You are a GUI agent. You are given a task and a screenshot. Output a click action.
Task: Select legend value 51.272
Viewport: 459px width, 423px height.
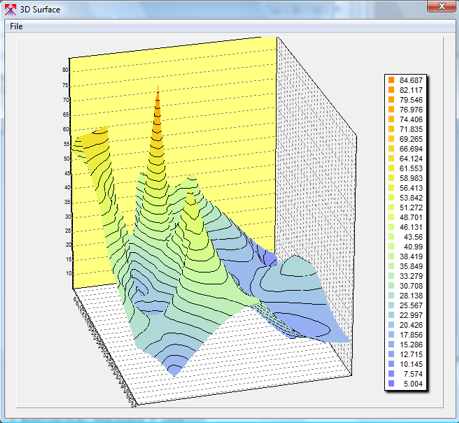click(x=411, y=208)
